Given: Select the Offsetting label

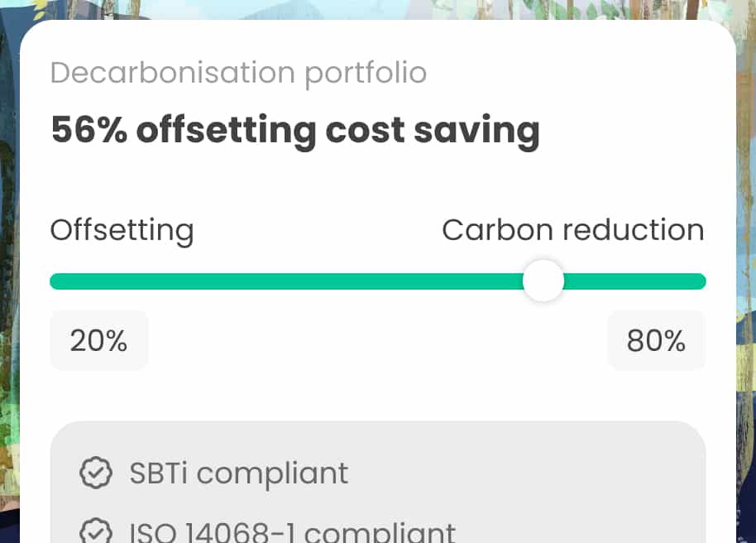Looking at the screenshot, I should [x=122, y=230].
